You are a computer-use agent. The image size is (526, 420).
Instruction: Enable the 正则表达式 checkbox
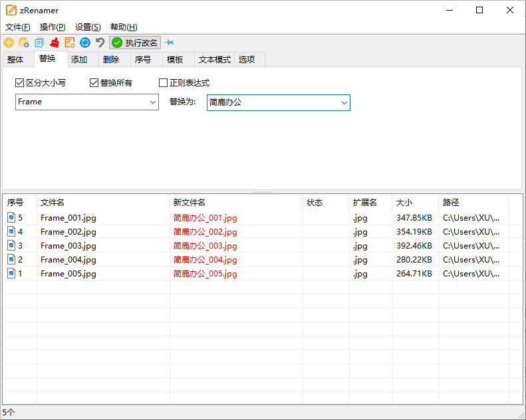coord(163,83)
